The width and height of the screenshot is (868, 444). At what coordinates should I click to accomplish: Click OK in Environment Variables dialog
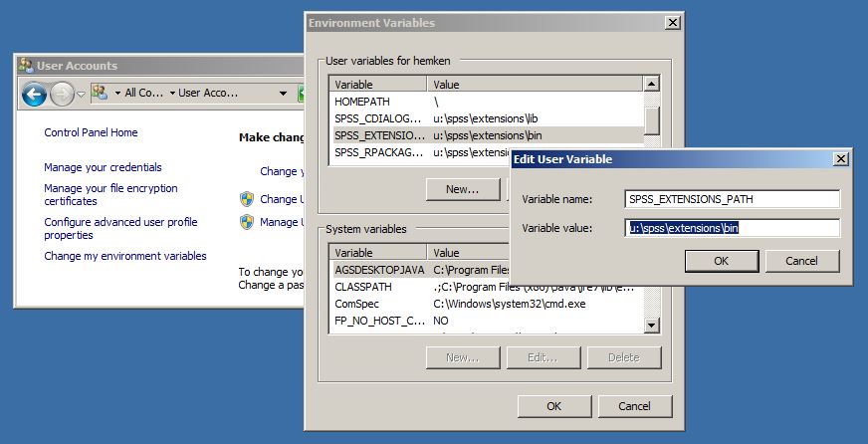point(554,406)
